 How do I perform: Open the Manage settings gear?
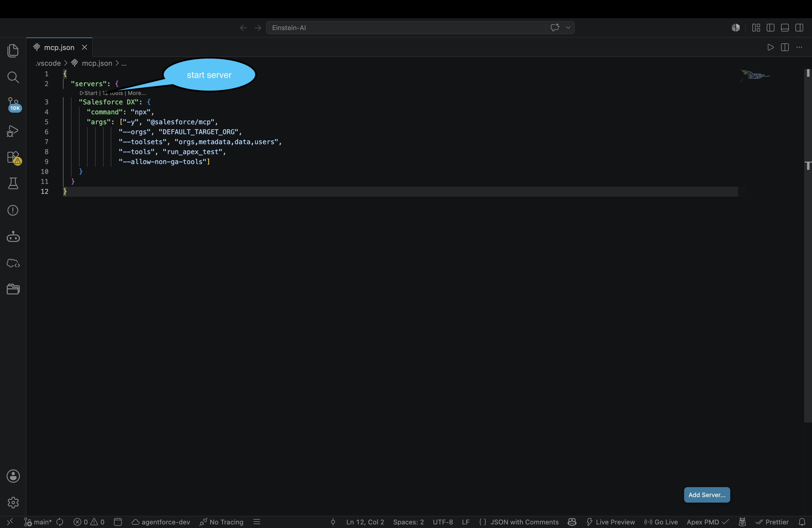coord(13,502)
